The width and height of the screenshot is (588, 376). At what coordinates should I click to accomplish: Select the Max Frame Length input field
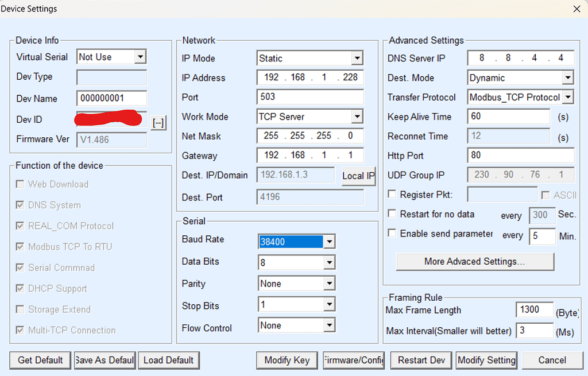pos(534,309)
